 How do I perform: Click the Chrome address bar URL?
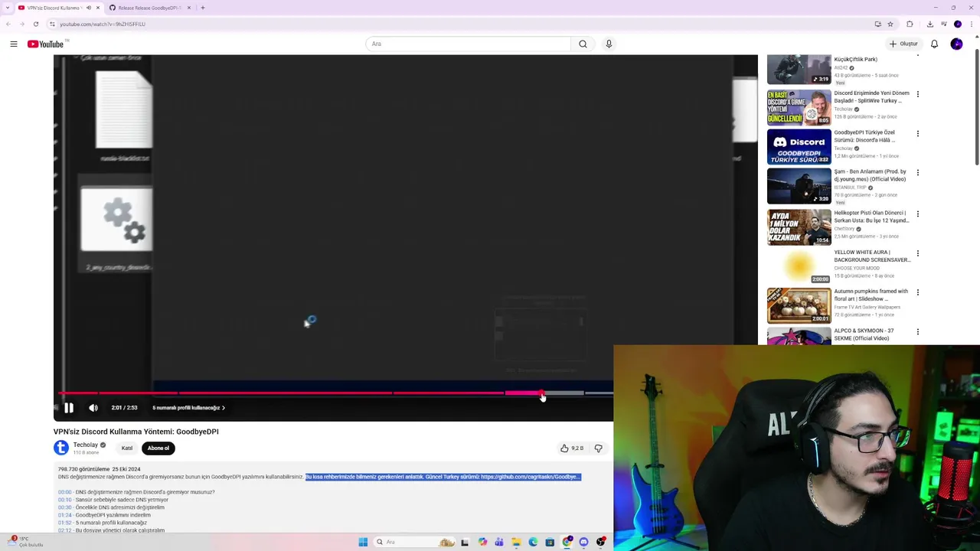[x=103, y=24]
